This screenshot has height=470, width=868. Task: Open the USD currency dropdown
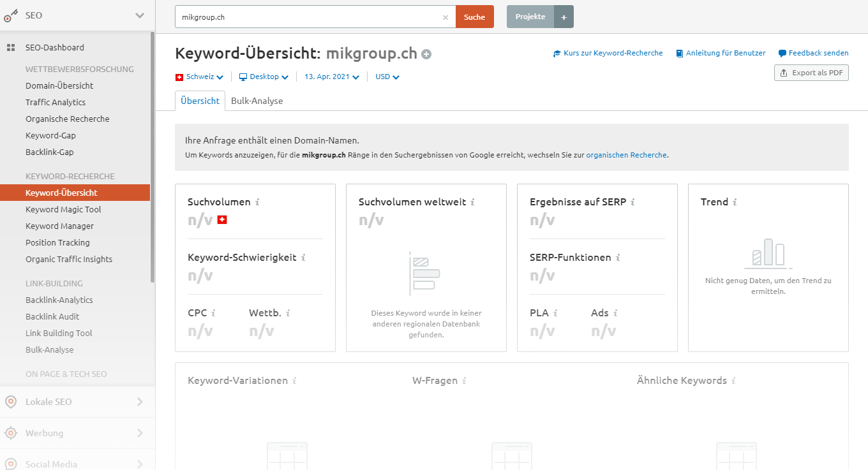(387, 77)
